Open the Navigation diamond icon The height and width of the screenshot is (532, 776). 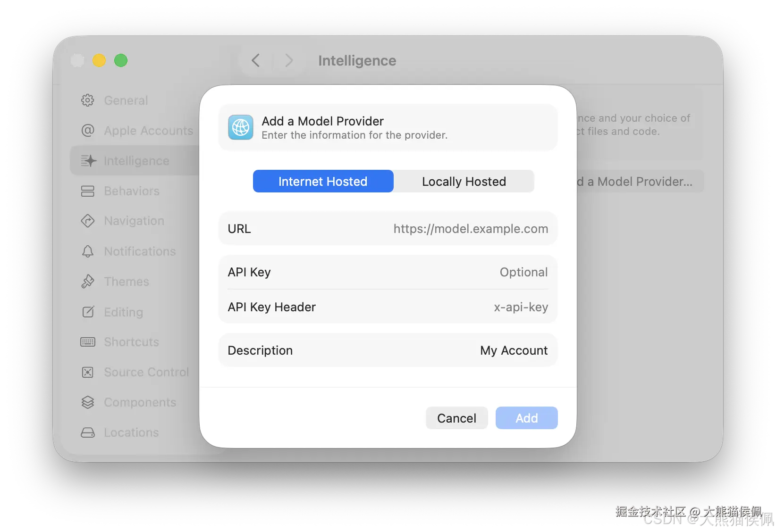pos(88,221)
